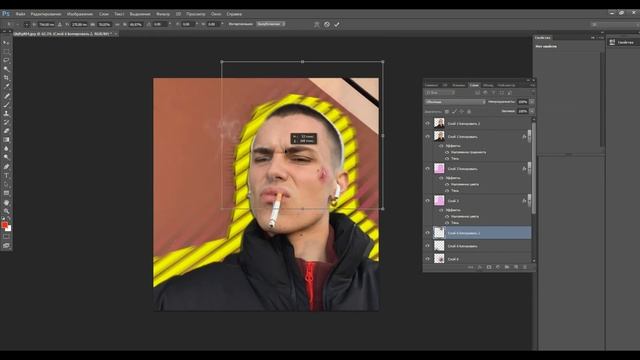
Task: Toggle lock all for layer
Action: tap(469, 111)
